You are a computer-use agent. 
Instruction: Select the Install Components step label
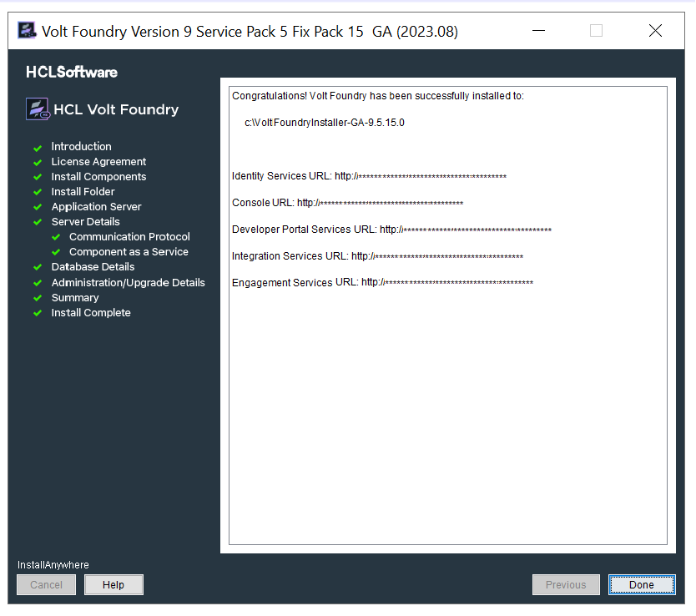click(x=98, y=177)
